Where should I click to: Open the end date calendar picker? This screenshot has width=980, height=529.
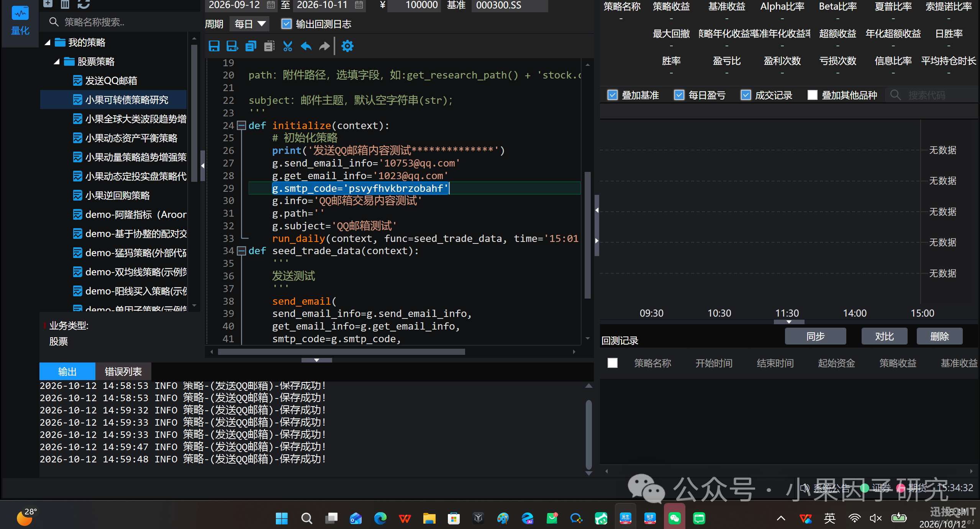tap(359, 5)
